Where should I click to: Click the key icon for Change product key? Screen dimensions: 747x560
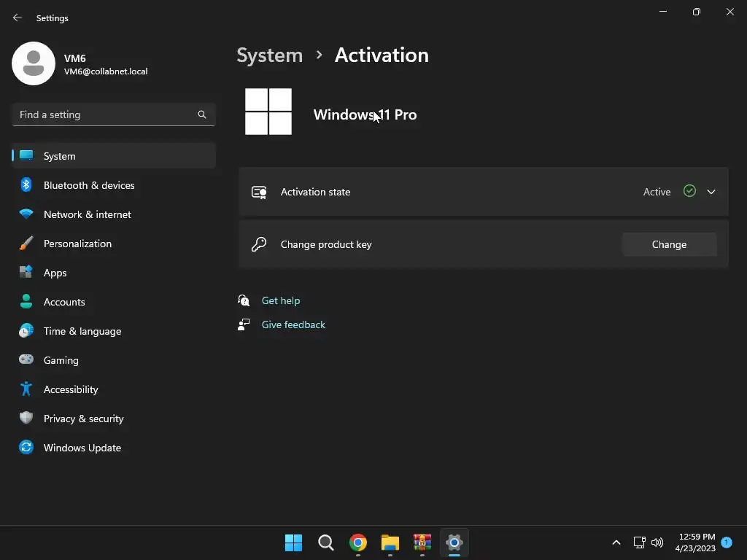[x=259, y=244]
